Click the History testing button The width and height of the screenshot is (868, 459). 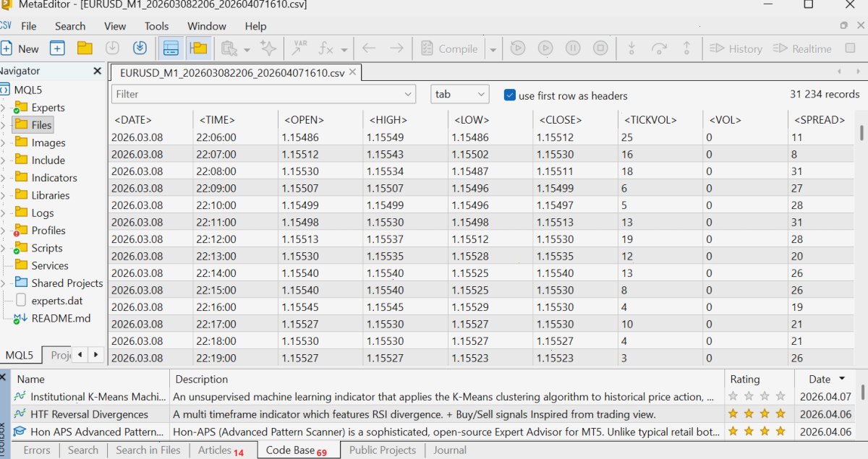click(x=736, y=48)
